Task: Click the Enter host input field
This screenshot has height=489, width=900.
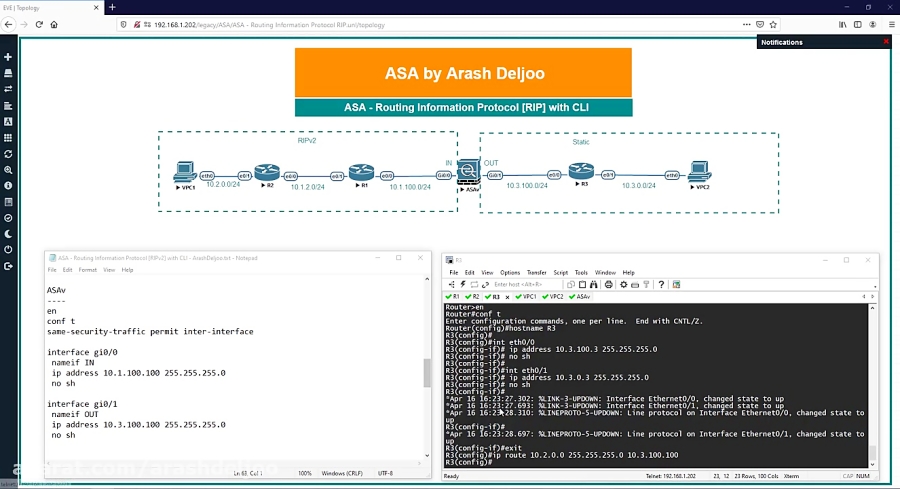Action: [526, 285]
